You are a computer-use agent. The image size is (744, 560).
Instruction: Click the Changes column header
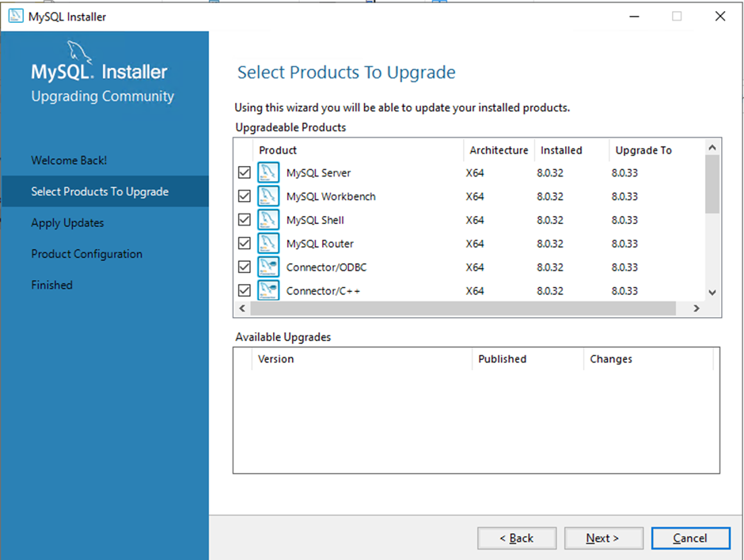click(x=648, y=359)
